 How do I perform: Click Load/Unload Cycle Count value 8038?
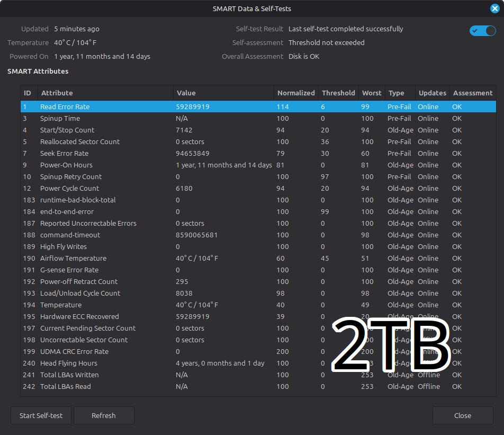[184, 293]
